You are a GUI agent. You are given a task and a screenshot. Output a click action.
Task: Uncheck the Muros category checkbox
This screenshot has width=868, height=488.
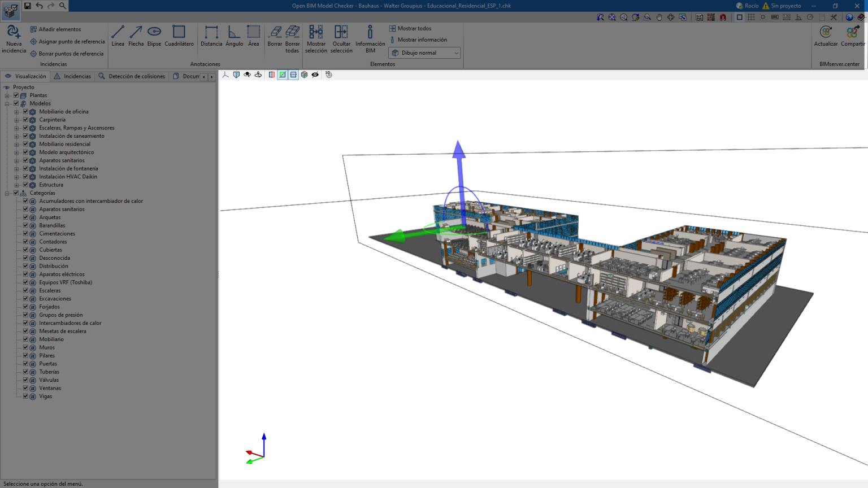pyautogui.click(x=25, y=347)
